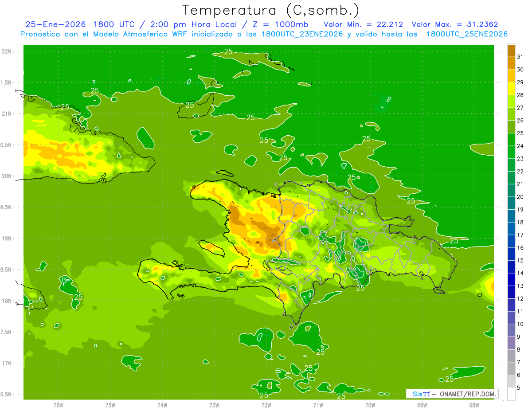The image size is (532, 411).
Task: Click the "75W" longitude label
Action: [110, 405]
